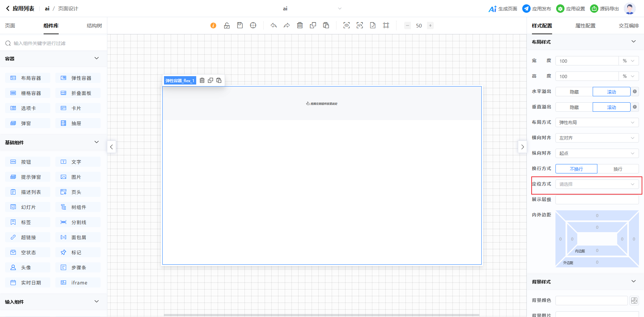Click the AI 生成页面 button
This screenshot has width=644, height=317.
[503, 9]
